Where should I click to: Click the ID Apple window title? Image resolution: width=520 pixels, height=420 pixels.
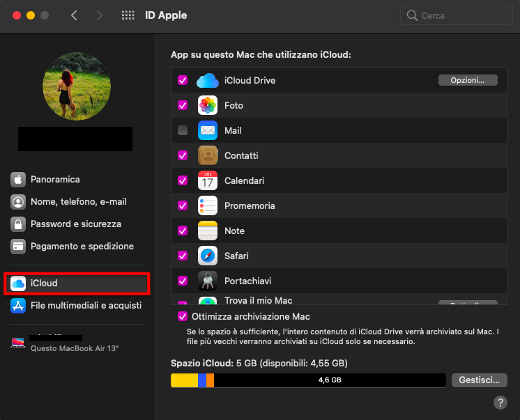(166, 15)
